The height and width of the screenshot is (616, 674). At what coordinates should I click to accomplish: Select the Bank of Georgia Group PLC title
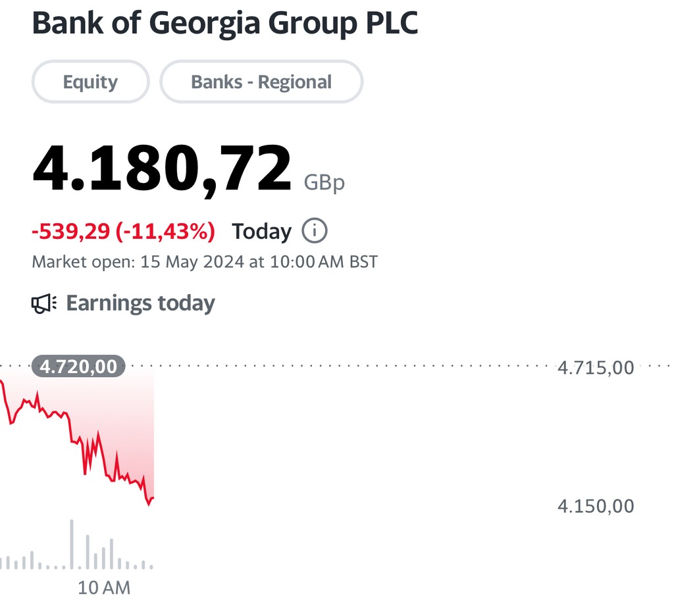click(224, 24)
